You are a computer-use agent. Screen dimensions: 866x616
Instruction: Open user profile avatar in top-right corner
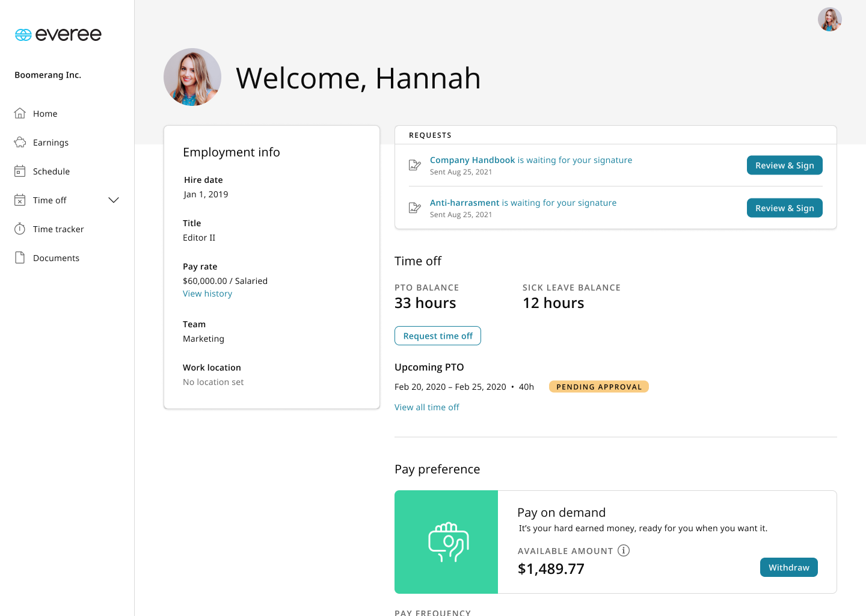829,19
